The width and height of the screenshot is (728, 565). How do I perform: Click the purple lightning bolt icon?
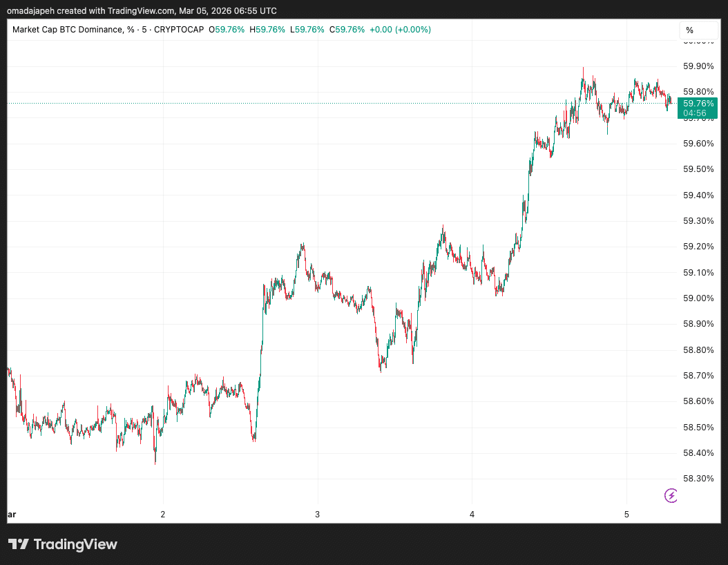671,495
